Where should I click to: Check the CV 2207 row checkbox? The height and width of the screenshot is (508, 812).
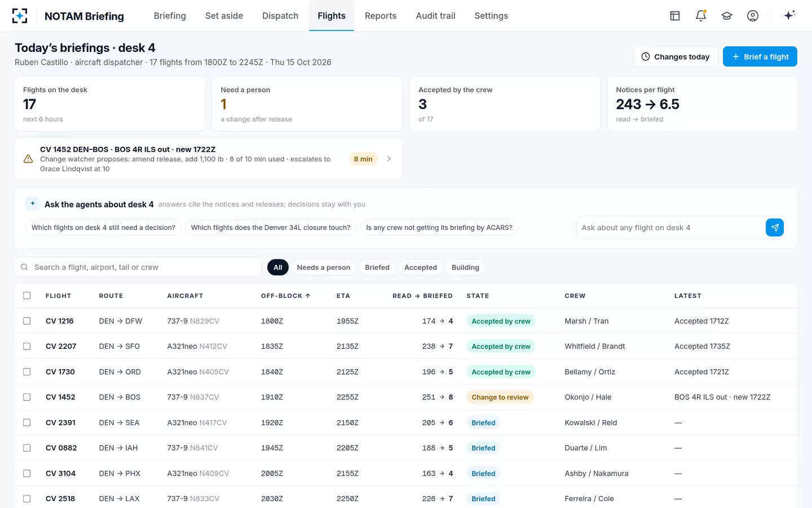27,346
